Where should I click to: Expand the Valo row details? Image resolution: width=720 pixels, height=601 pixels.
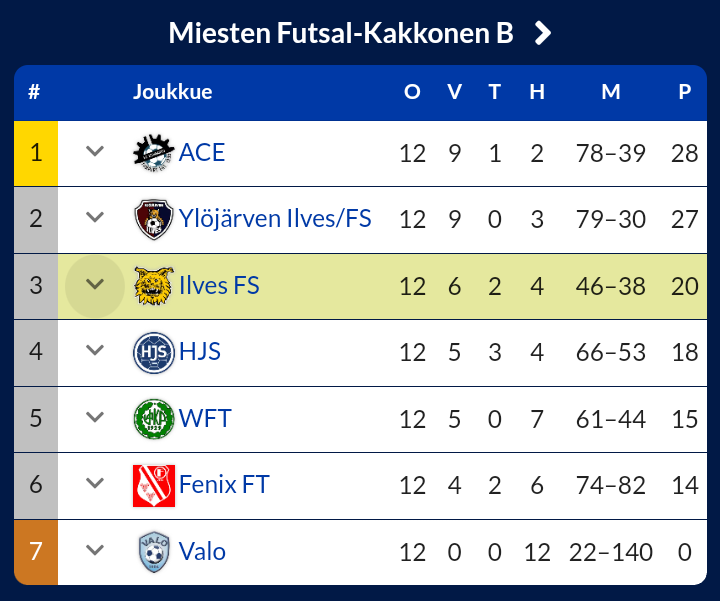pyautogui.click(x=95, y=550)
